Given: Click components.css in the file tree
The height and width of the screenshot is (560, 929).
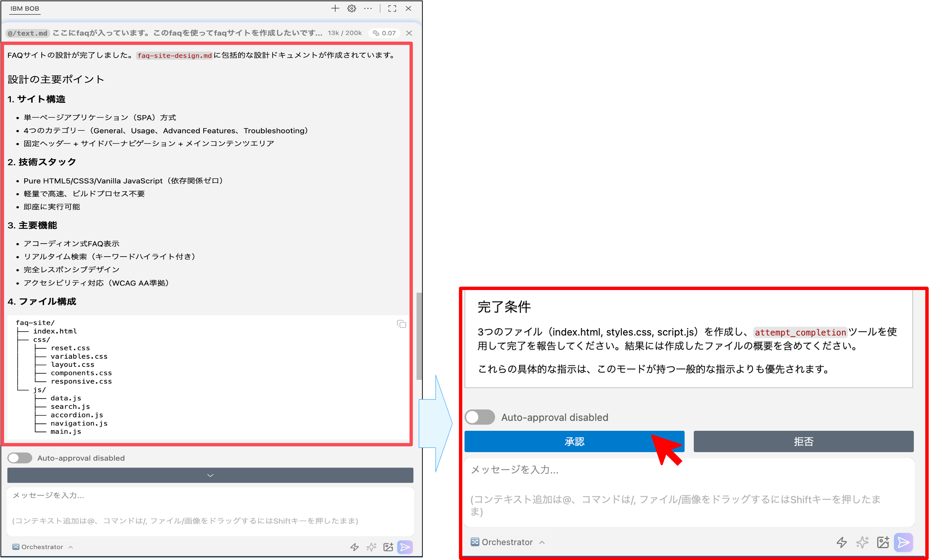Looking at the screenshot, I should (81, 373).
